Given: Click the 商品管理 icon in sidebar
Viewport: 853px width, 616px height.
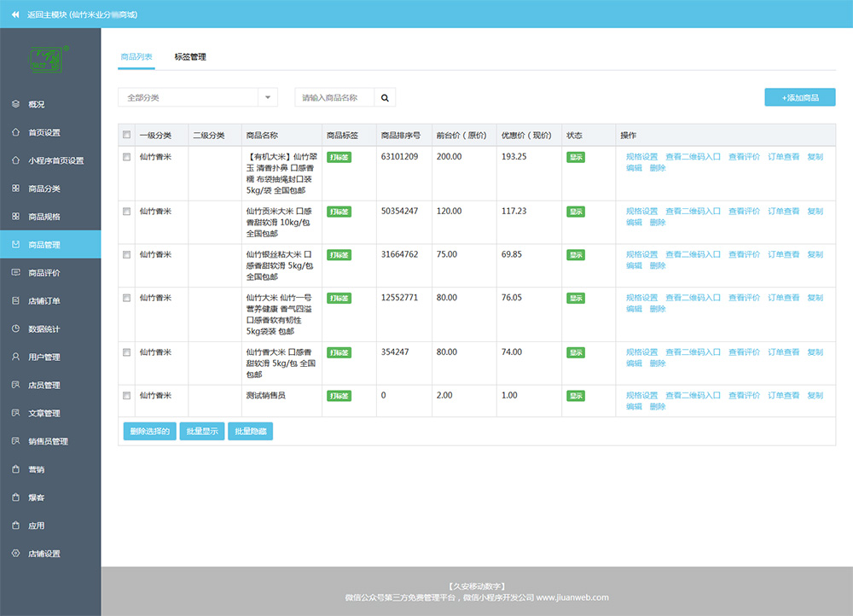Looking at the screenshot, I should coord(15,244).
